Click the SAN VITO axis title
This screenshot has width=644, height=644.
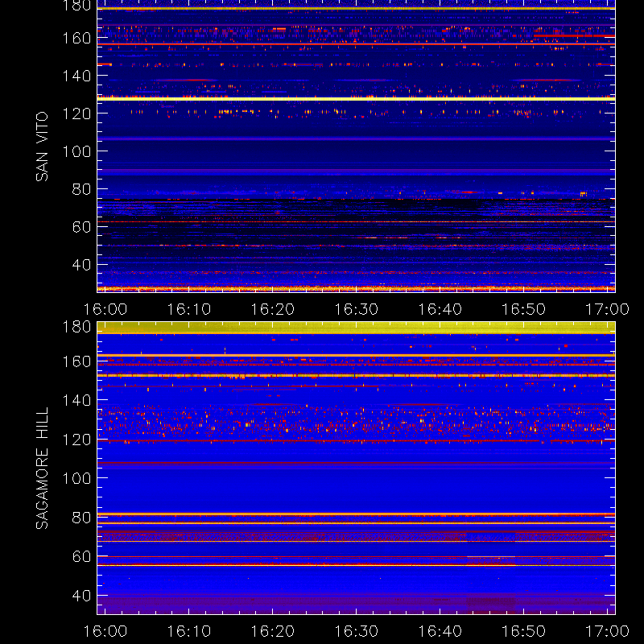pyautogui.click(x=42, y=147)
